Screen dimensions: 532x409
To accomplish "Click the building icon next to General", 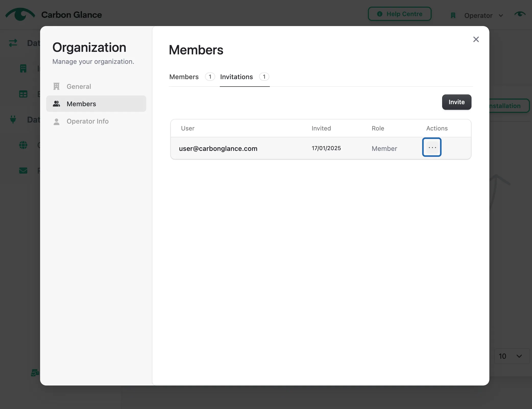I will pos(56,86).
